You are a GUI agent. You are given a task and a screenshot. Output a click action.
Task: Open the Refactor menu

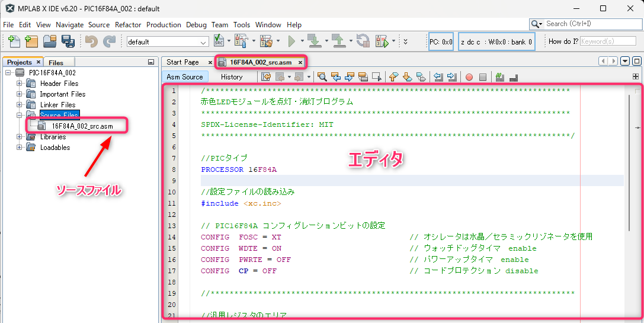(x=128, y=25)
